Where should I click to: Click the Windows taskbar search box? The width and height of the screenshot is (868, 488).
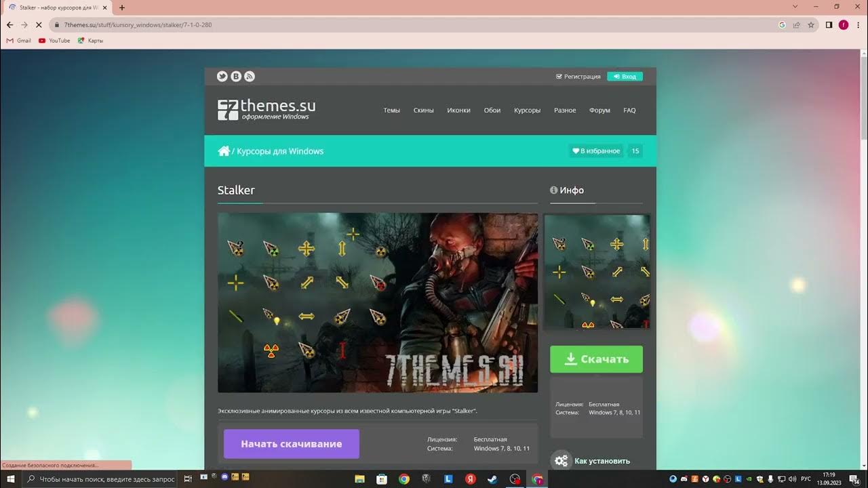pyautogui.click(x=100, y=479)
